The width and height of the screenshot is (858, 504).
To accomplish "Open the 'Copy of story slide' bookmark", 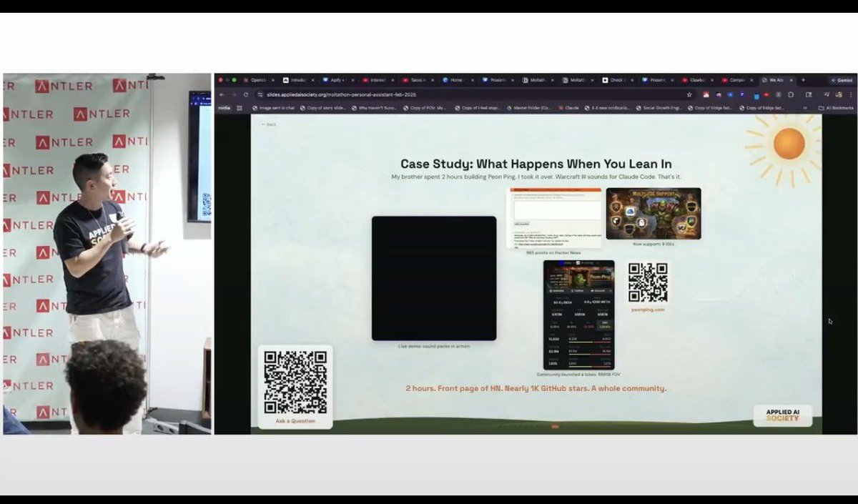I will tap(323, 108).
